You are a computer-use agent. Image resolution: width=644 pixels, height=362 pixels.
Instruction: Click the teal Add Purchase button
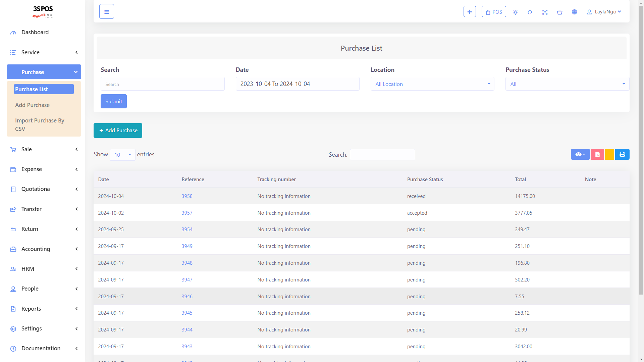[x=118, y=131]
